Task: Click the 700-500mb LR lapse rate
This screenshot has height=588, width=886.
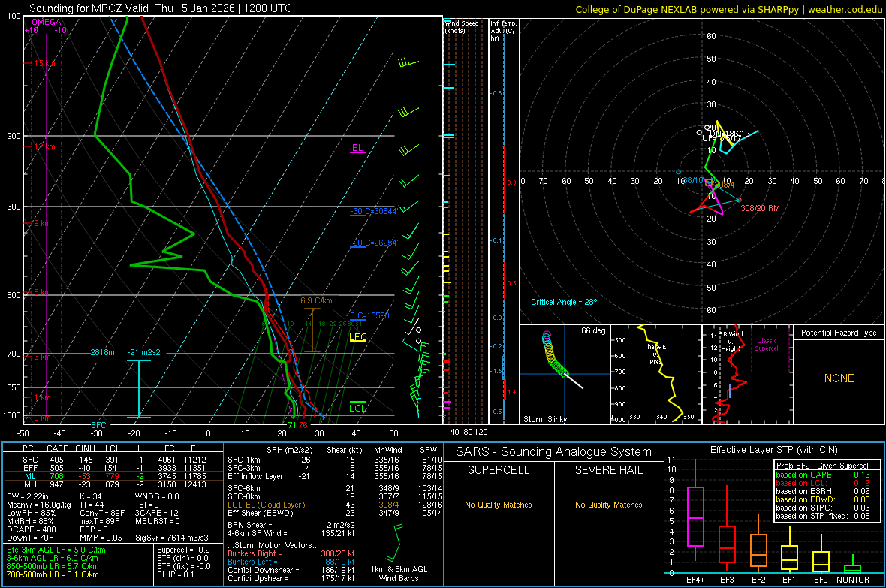Action: pos(53,575)
